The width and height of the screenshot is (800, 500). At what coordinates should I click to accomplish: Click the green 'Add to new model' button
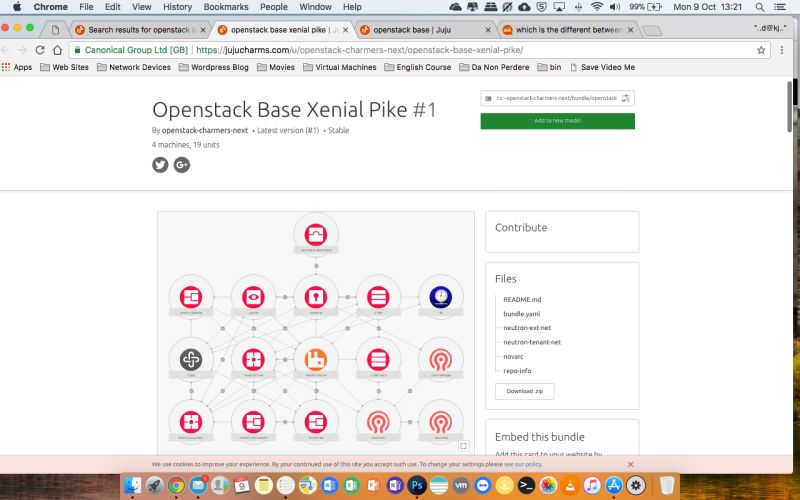tap(558, 121)
